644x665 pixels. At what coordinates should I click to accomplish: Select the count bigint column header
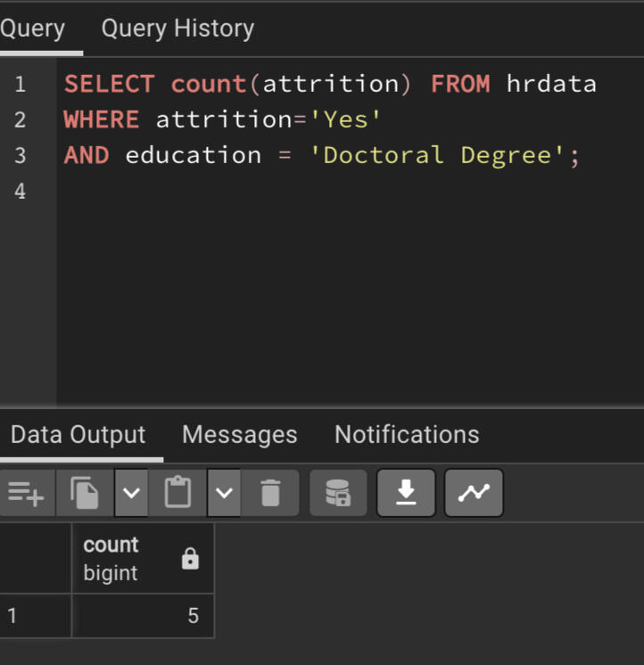(125, 558)
